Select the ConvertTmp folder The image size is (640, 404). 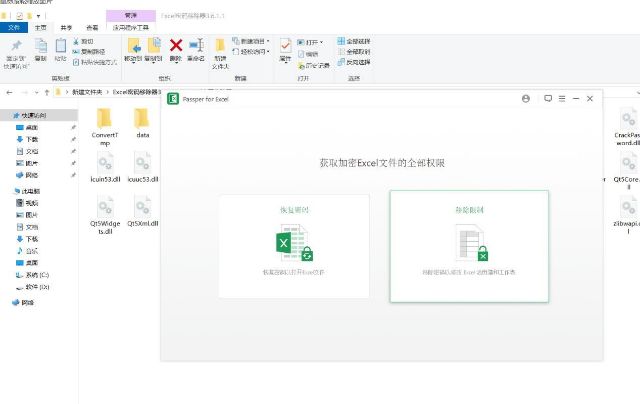pos(104,127)
